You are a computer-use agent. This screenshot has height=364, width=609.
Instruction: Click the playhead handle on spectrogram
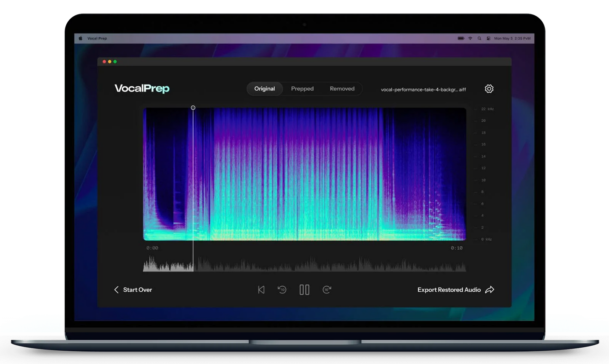[x=193, y=108]
